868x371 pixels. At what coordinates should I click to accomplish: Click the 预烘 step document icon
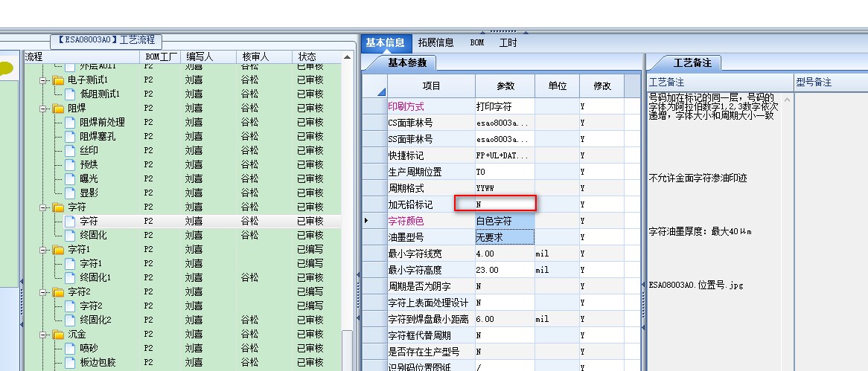tap(70, 165)
